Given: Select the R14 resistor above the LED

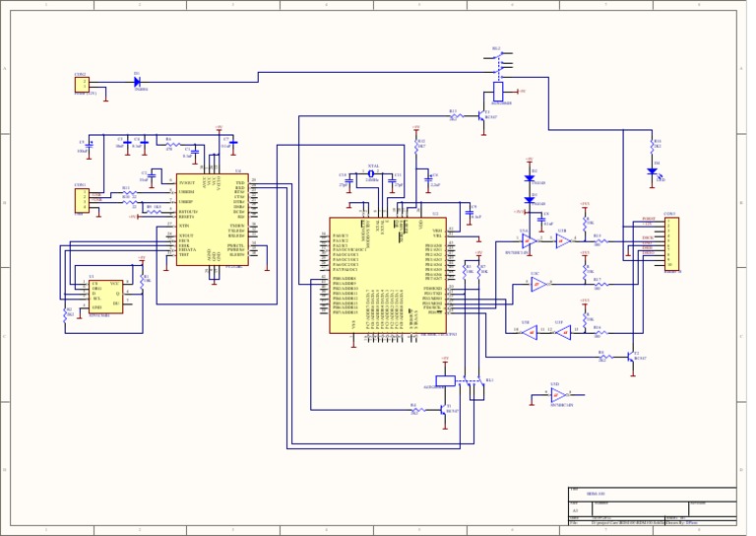Looking at the screenshot, I should coord(651,144).
